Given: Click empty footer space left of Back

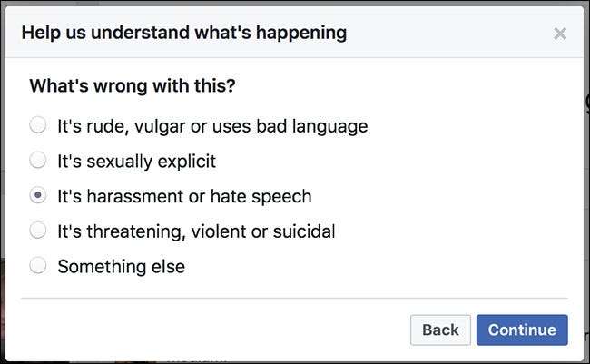Looking at the screenshot, I should [209, 330].
